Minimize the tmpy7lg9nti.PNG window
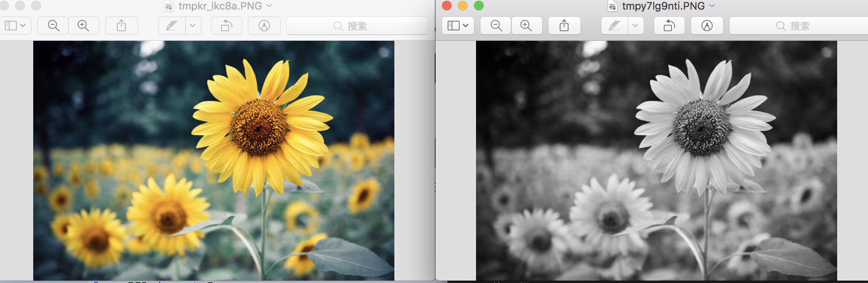 point(463,6)
